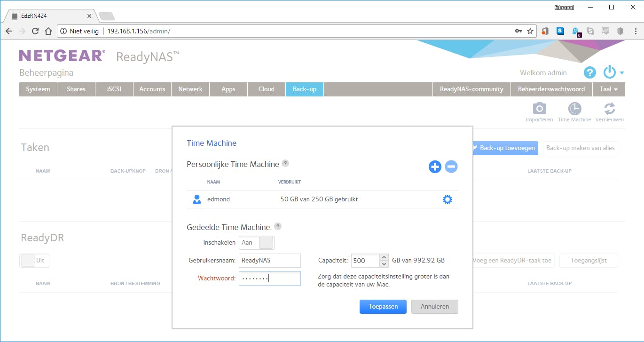644x342 pixels.
Task: Click the edmond user name
Action: 219,199
